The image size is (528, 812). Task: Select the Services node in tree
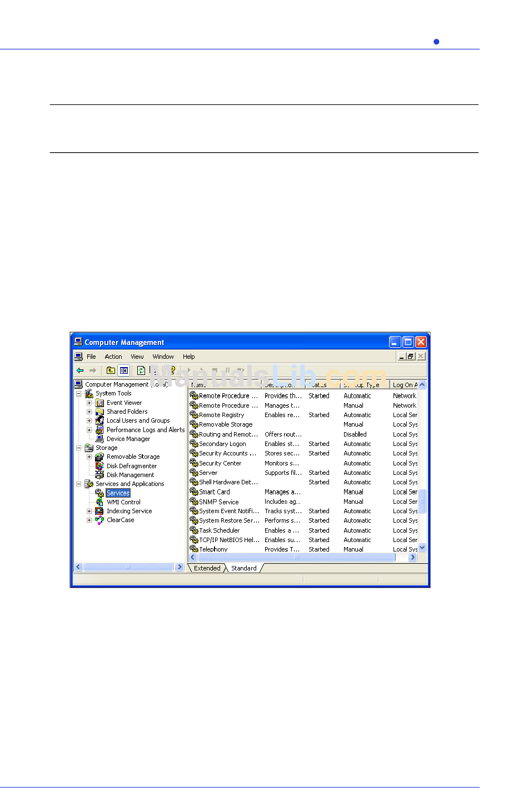coord(118,493)
